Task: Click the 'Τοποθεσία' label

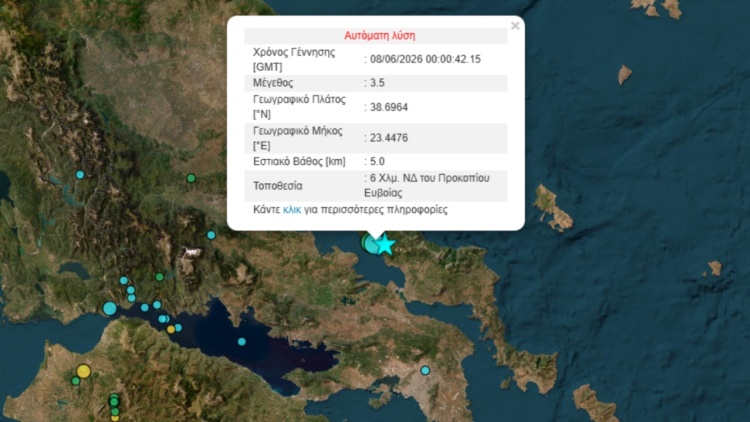Action: [277, 186]
